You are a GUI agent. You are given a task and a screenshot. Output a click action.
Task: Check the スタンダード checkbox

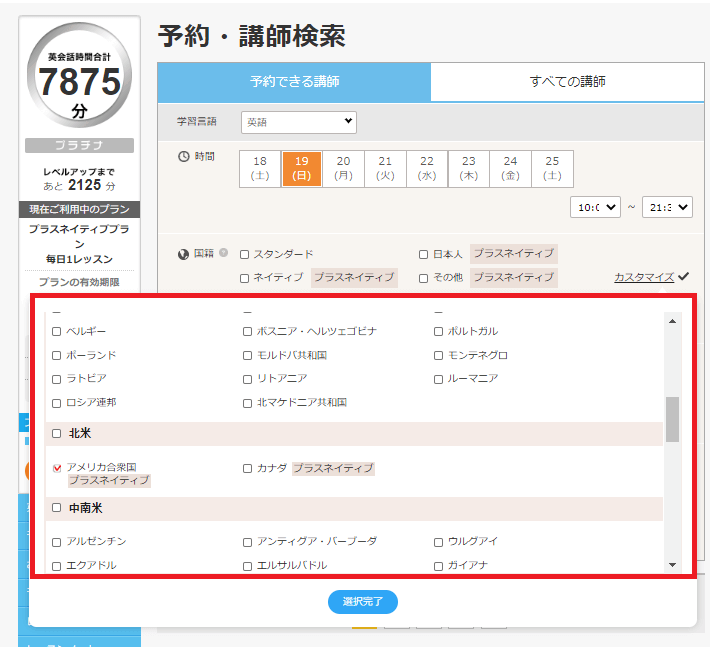tap(245, 254)
